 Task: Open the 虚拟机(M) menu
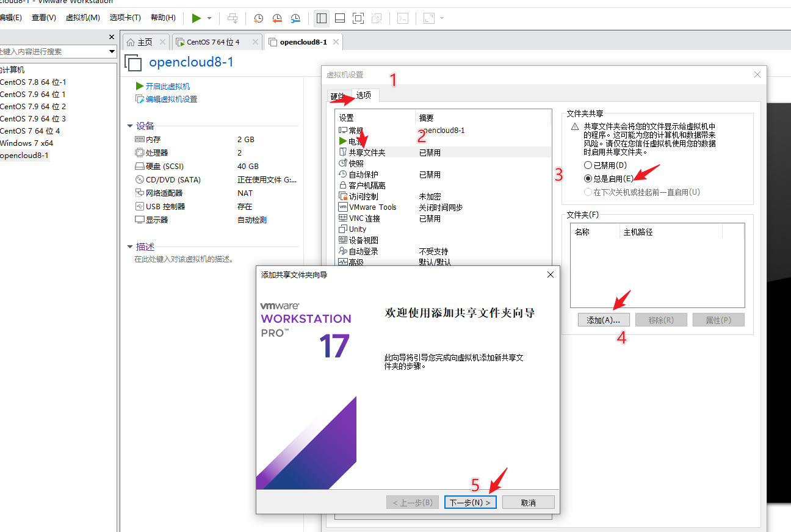click(x=83, y=18)
